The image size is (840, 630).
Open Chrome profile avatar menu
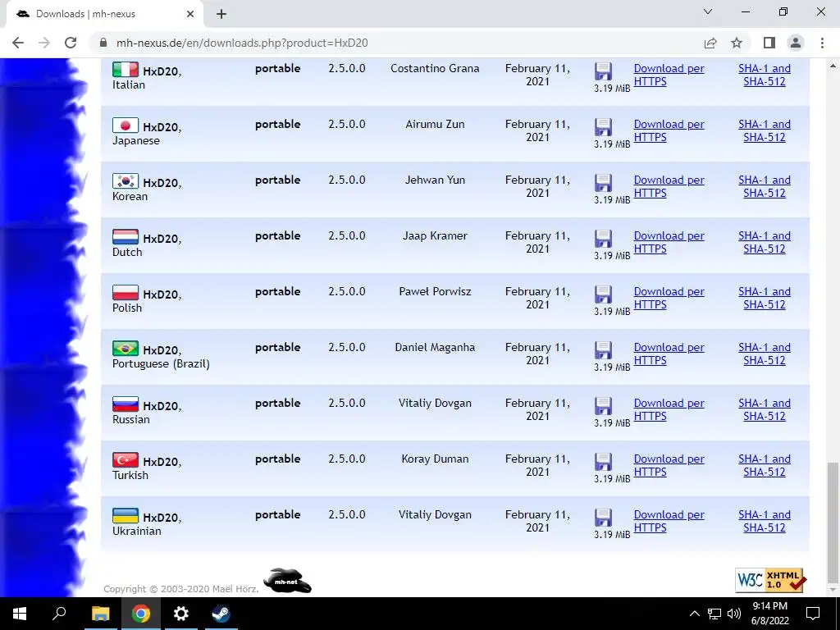tap(796, 43)
